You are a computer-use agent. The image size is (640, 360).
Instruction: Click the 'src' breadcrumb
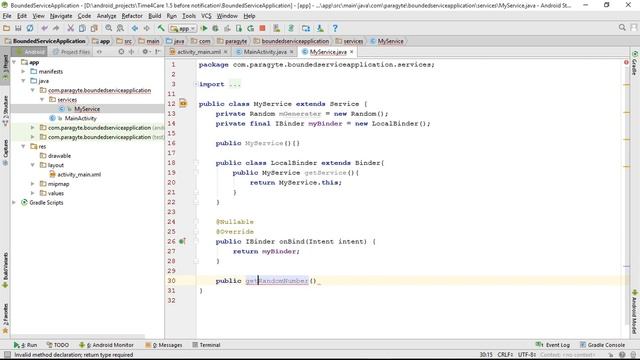pyautogui.click(x=124, y=41)
